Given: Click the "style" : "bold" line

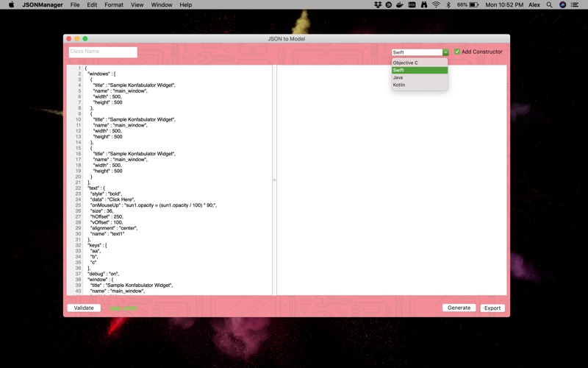Looking at the screenshot, I should coord(106,194).
